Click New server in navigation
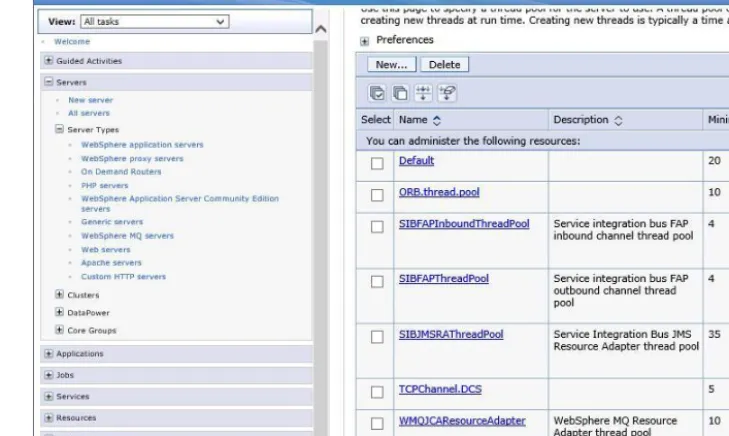Viewport: 729px width, 436px height. click(91, 100)
